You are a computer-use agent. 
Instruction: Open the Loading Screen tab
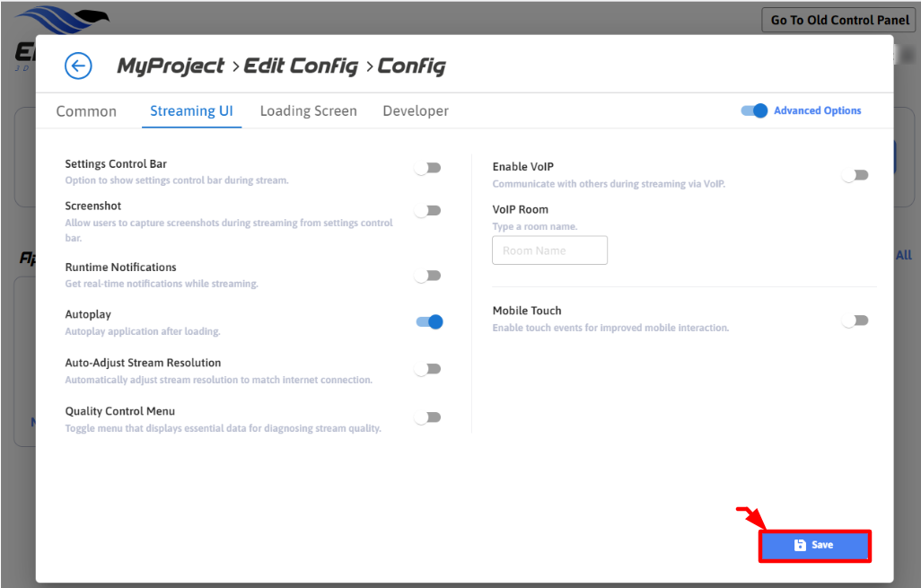tap(308, 111)
